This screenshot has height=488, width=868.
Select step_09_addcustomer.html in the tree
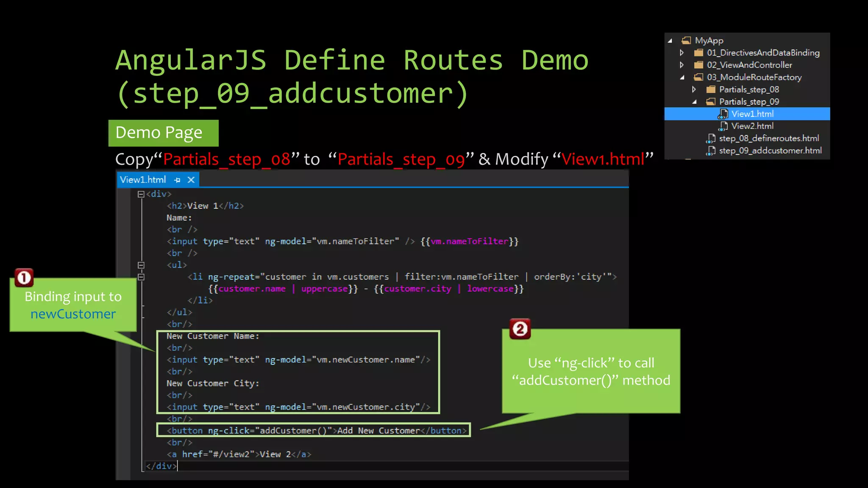tap(770, 151)
